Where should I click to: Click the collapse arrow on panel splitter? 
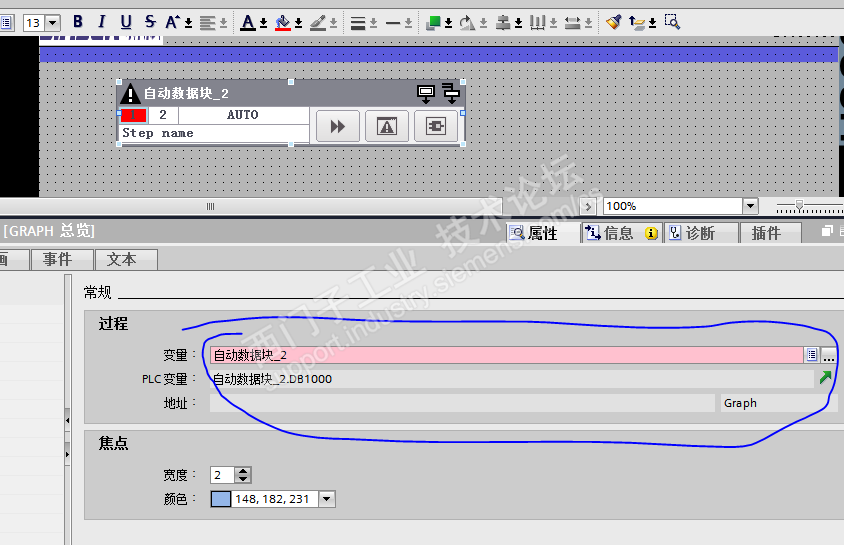click(67, 420)
